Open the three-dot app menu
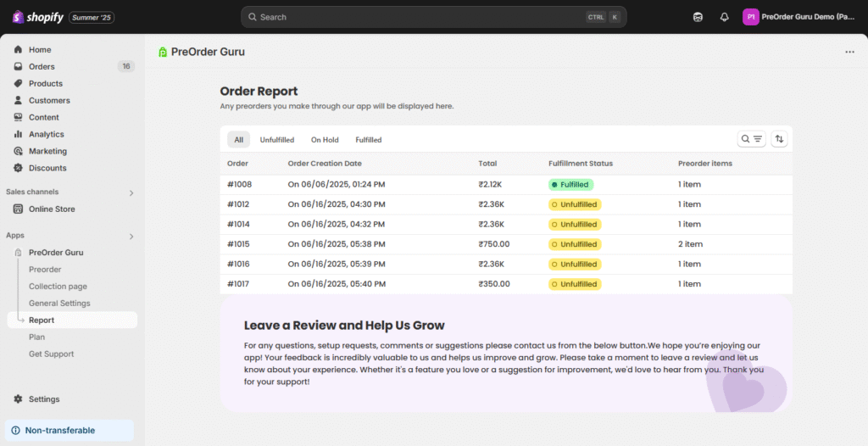This screenshot has width=868, height=446. click(849, 52)
